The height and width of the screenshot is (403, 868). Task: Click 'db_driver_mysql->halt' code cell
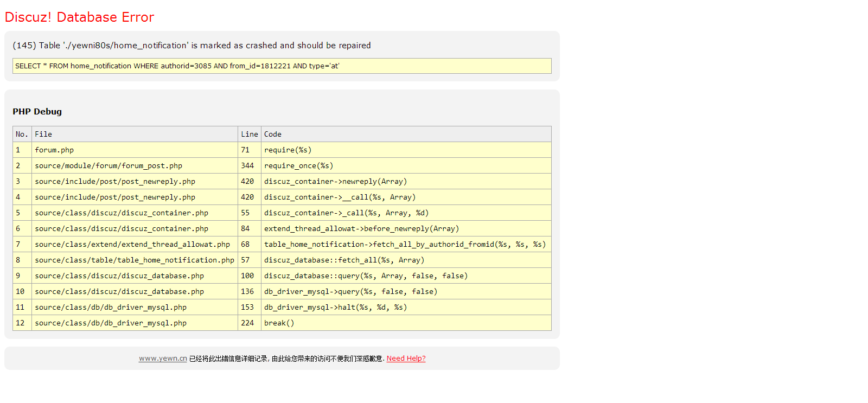click(406, 307)
